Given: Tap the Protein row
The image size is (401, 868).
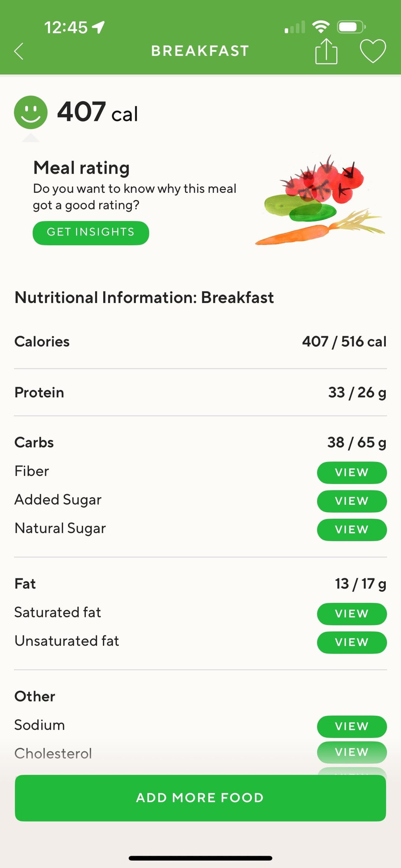Looking at the screenshot, I should pyautogui.click(x=200, y=392).
